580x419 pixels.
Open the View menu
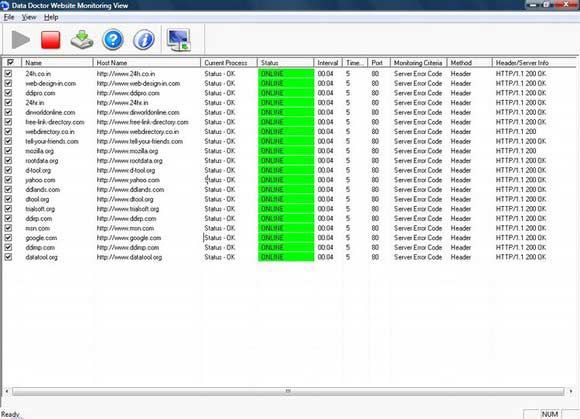(29, 17)
